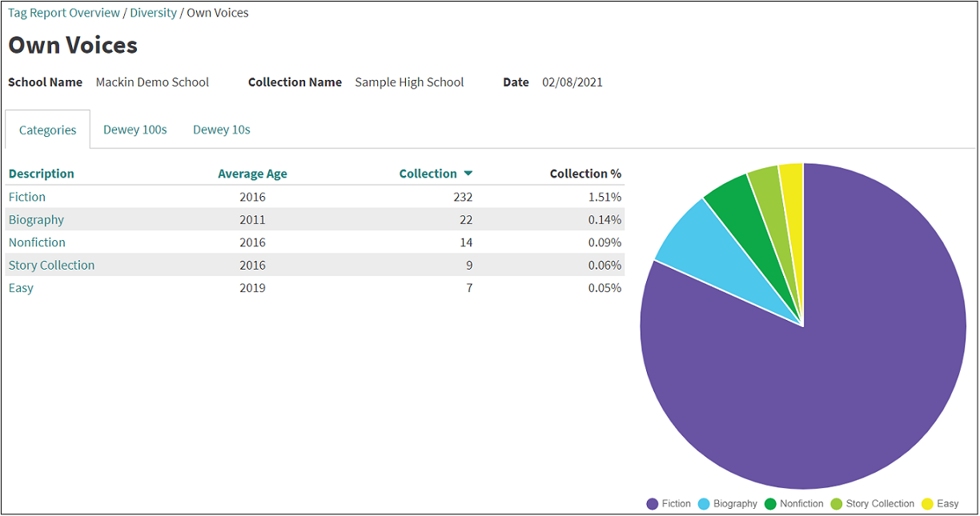Open the Biography category link
This screenshot has width=980, height=516.
(36, 220)
